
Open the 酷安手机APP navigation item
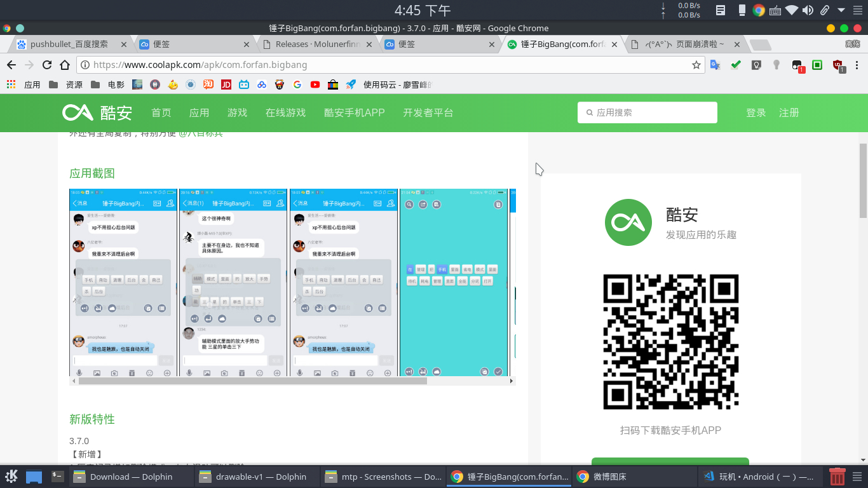(355, 112)
